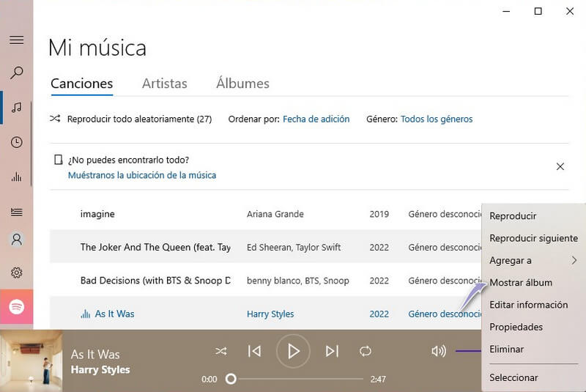Viewport: 586px width, 392px height.
Task: Dismiss the ¿No puedes encontrarlo todo? notice
Action: tap(560, 166)
